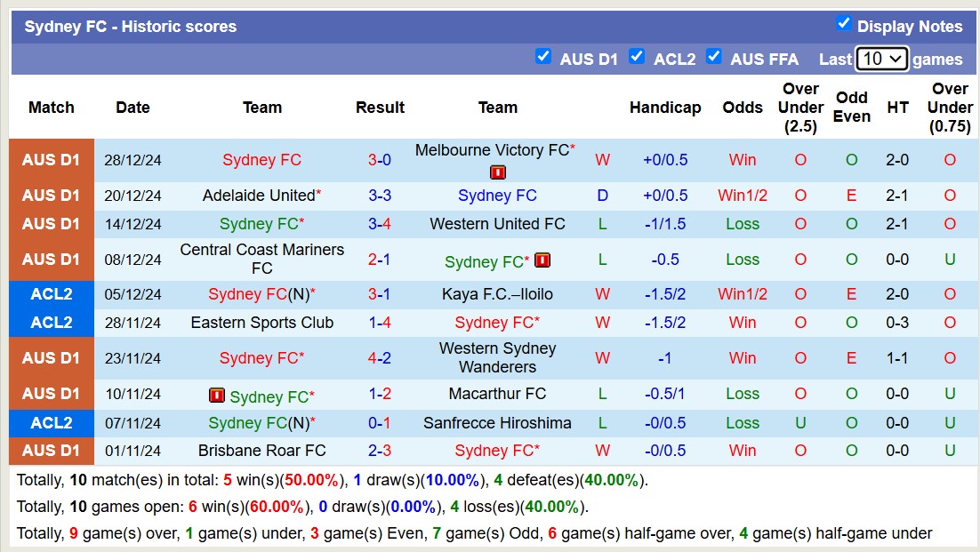This screenshot has height=552, width=980.
Task: Select the AUS D1 badge on the Brisbane Roar row
Action: 51,451
